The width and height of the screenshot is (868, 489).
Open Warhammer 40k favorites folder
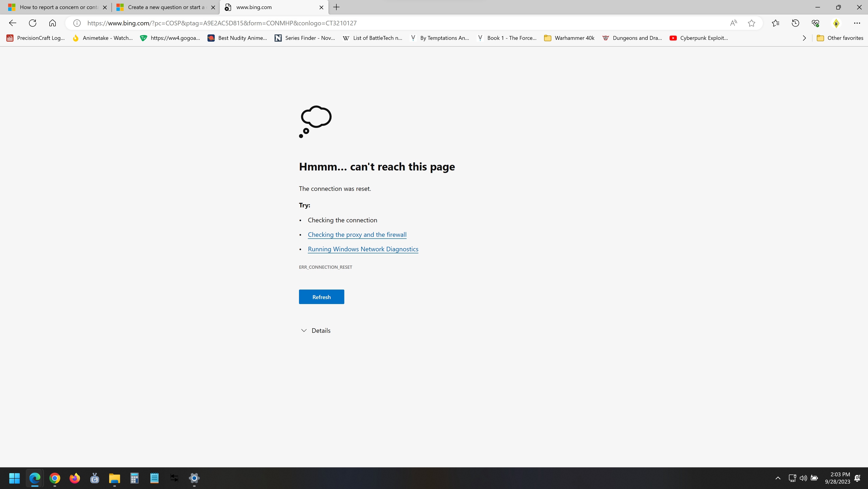[569, 38]
